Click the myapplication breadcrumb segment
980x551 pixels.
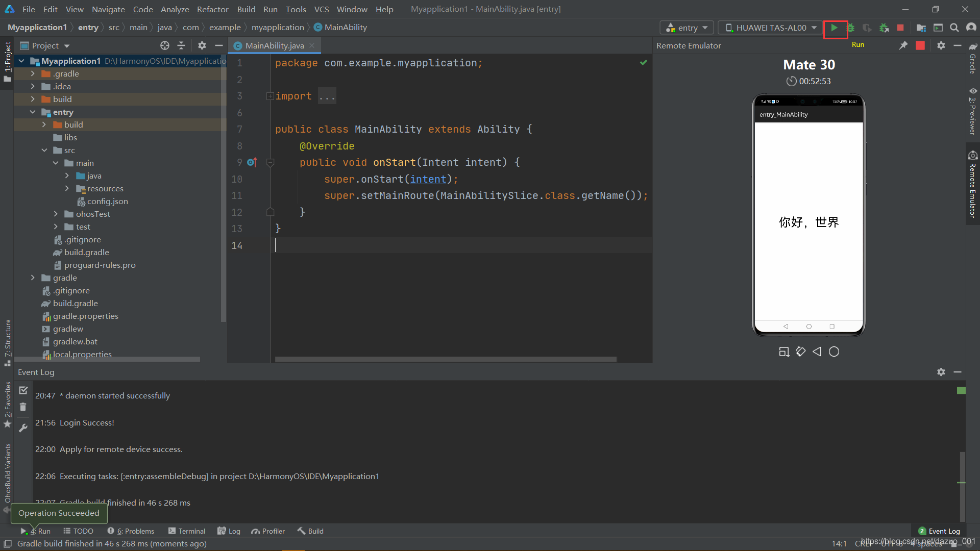tap(278, 28)
